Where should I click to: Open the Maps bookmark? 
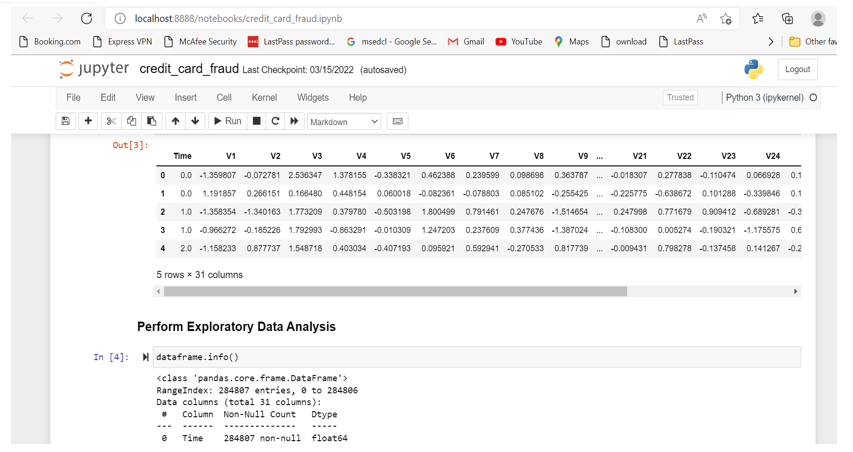coord(571,41)
